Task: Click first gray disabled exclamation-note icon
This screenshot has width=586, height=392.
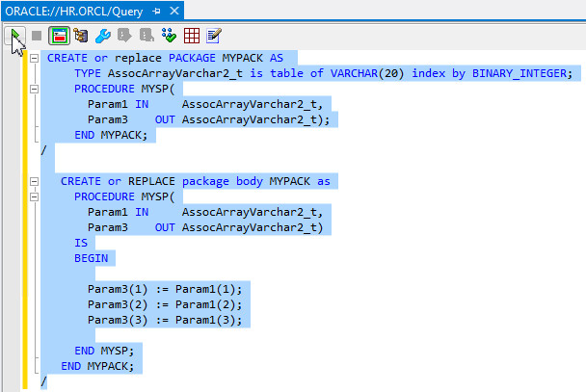Action: click(124, 36)
